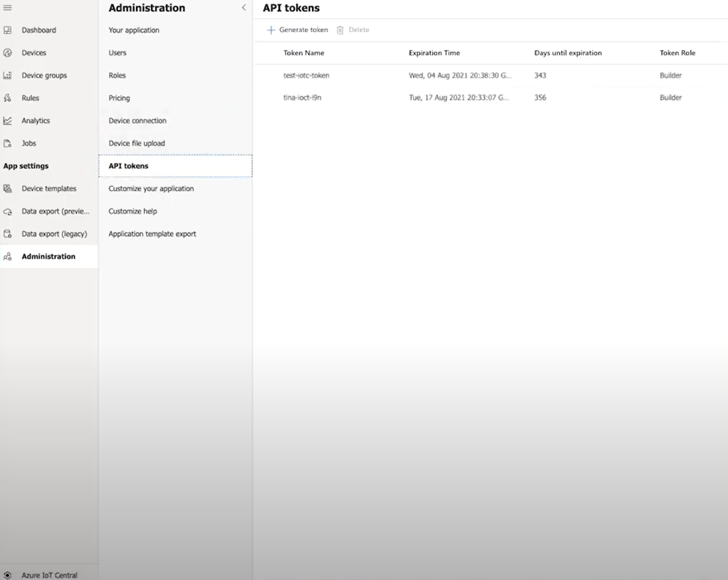Open the Users administration page
This screenshot has height=580, width=728.
click(117, 53)
